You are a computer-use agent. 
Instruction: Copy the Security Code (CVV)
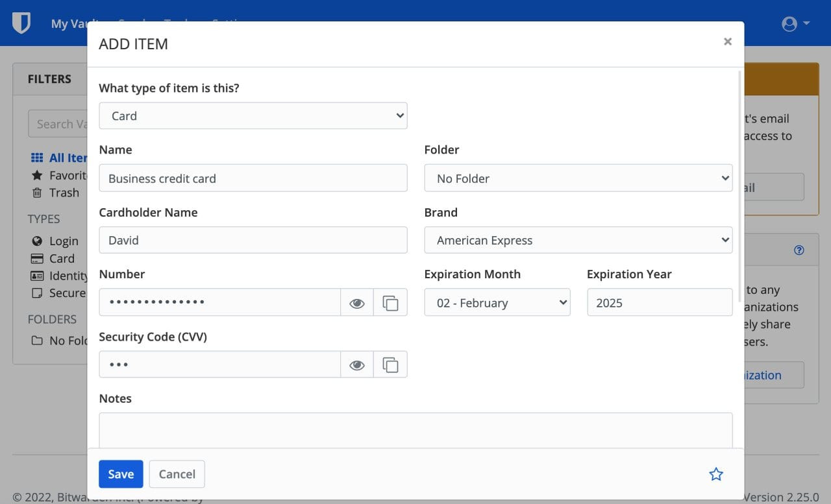pyautogui.click(x=390, y=365)
